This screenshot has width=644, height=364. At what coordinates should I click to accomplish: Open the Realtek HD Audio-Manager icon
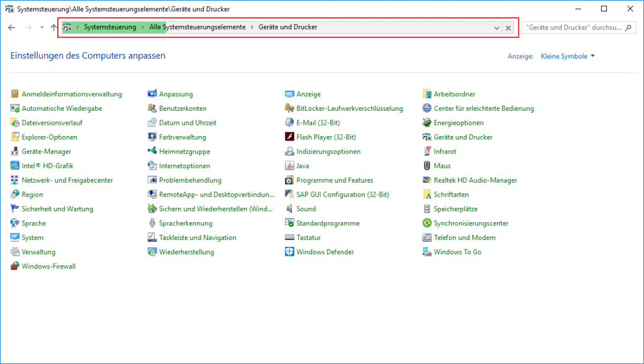click(427, 180)
